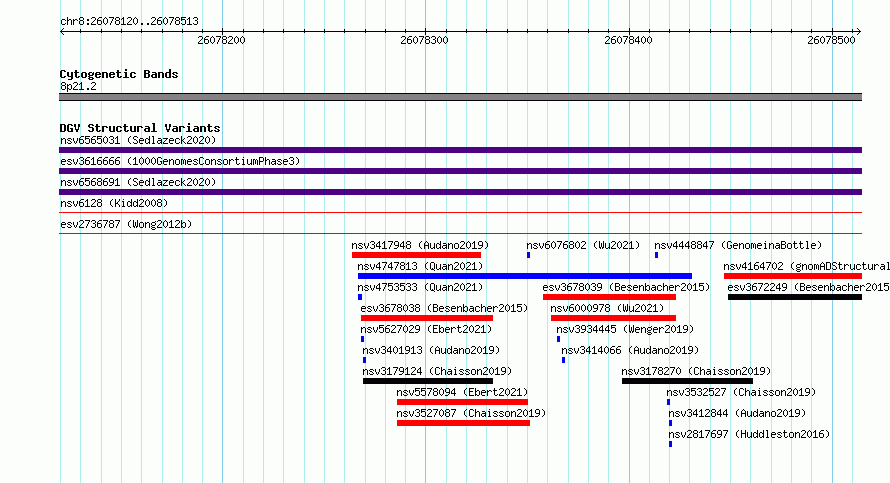Click the 26078200 ruler position label
Viewport: 890px width, 483px height.
click(x=221, y=41)
